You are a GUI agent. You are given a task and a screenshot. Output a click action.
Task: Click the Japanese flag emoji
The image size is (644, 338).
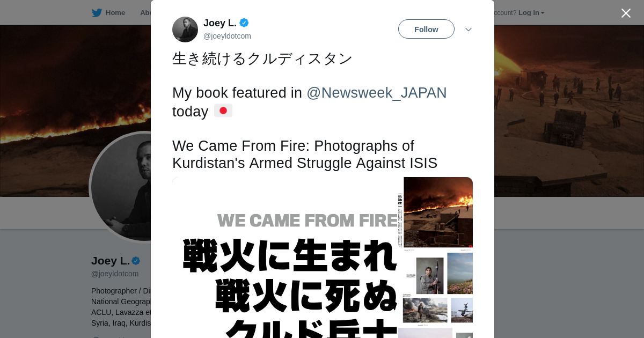[x=223, y=111]
